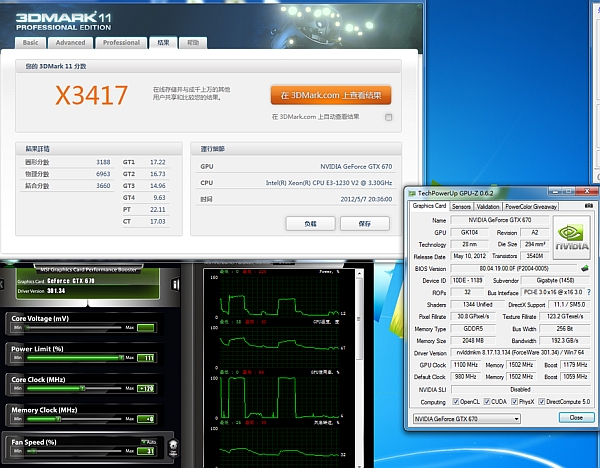Click the Boost field 1179 MHz in GPU-Z

click(x=575, y=365)
